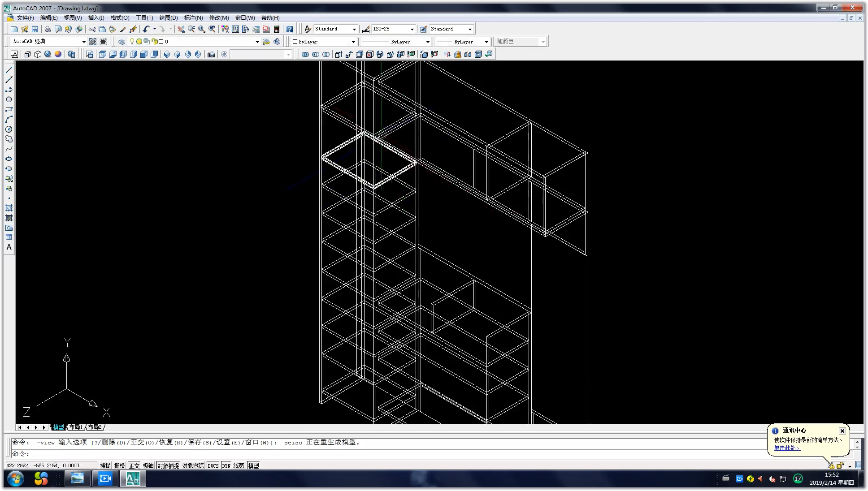868x491 pixels.
Task: Toggle 线宽 lineweight display in status bar
Action: [239, 466]
